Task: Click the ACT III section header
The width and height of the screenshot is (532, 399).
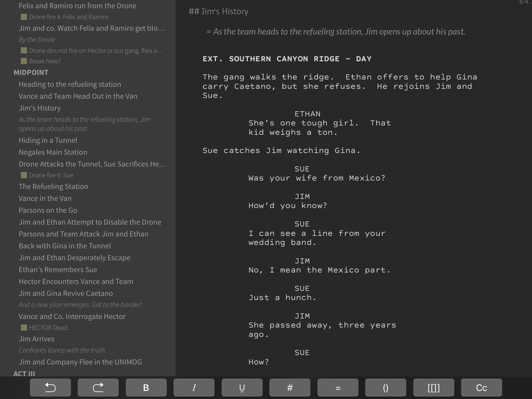Action: pos(24,373)
